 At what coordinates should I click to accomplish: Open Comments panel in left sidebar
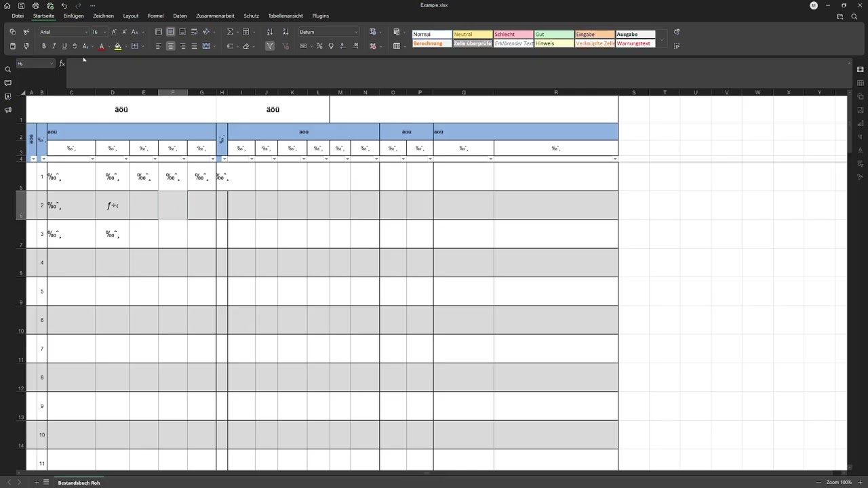coord(8,83)
